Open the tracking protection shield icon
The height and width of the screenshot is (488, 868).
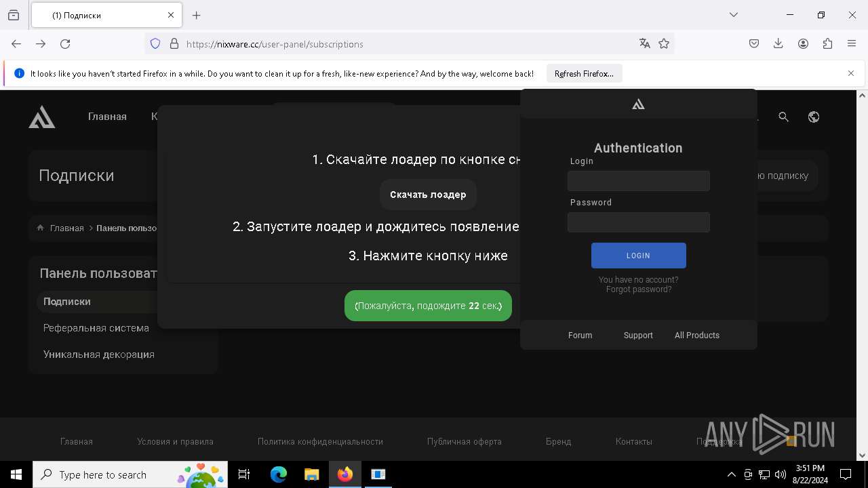[155, 43]
